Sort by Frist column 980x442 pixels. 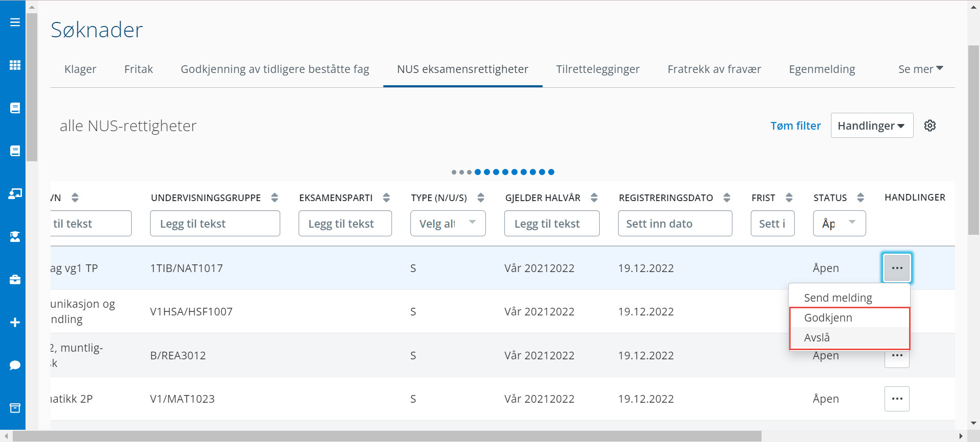click(789, 198)
